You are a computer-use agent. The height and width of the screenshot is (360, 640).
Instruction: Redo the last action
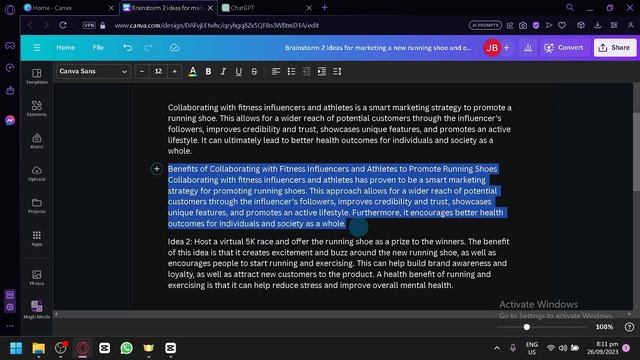tap(148, 48)
